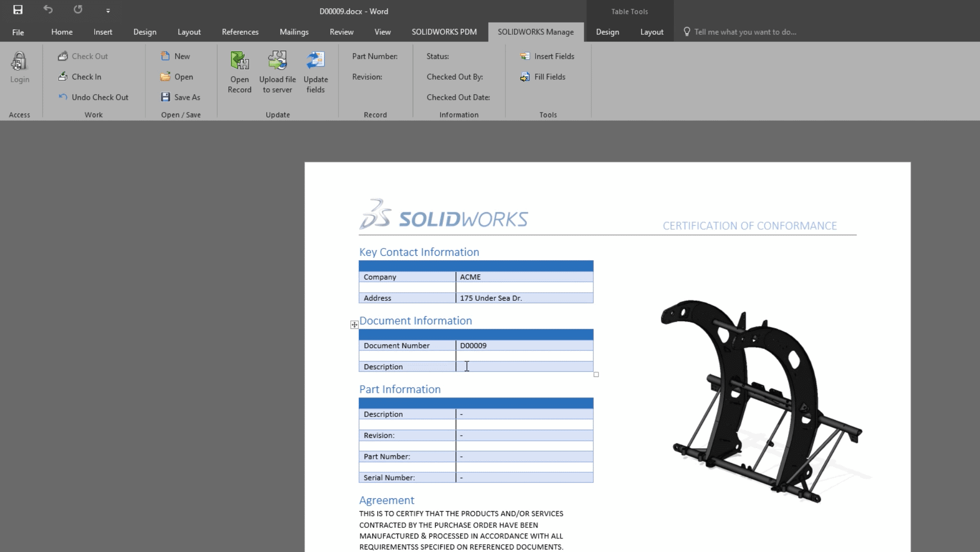Open Record for this document
980x552 pixels.
(239, 72)
